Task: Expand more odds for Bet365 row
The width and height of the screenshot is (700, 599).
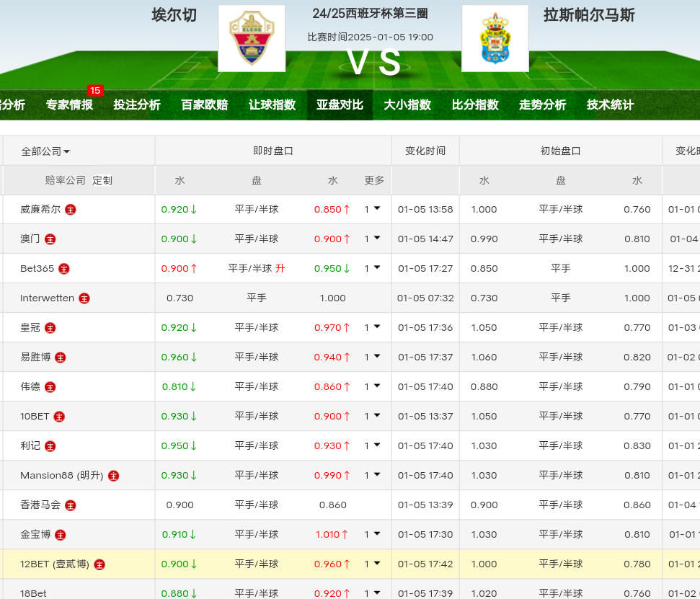Action: (x=372, y=268)
